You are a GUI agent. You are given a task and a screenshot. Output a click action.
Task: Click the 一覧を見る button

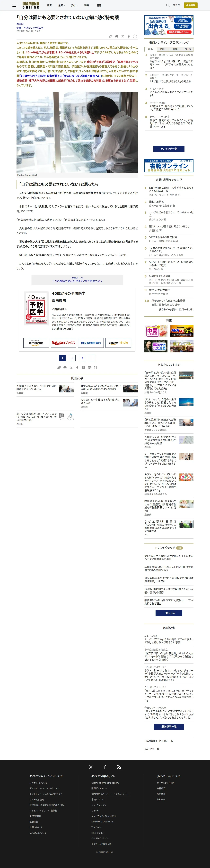[169, 613]
